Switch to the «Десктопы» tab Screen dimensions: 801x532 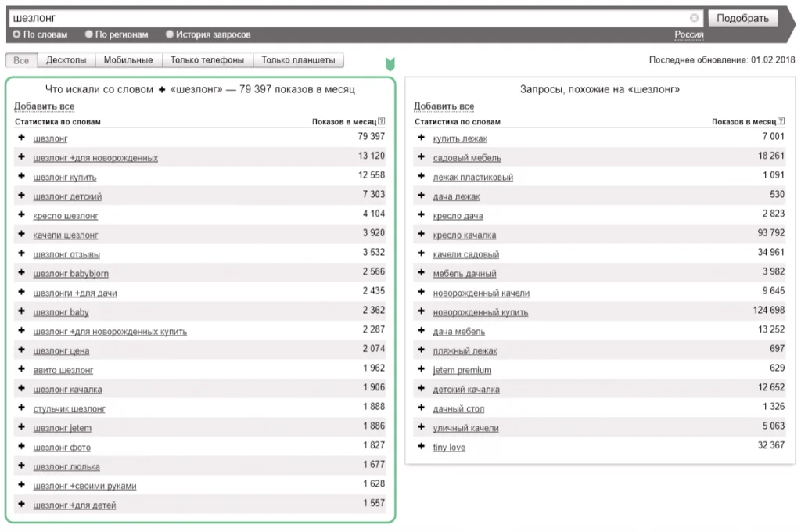(x=66, y=60)
